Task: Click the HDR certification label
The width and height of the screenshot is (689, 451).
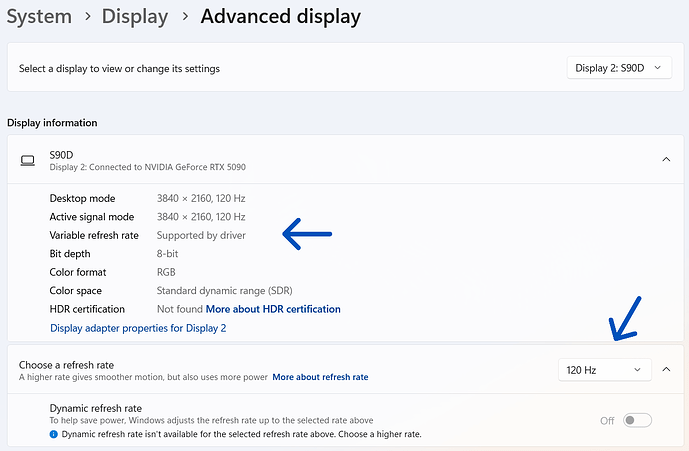Action: 87,309
